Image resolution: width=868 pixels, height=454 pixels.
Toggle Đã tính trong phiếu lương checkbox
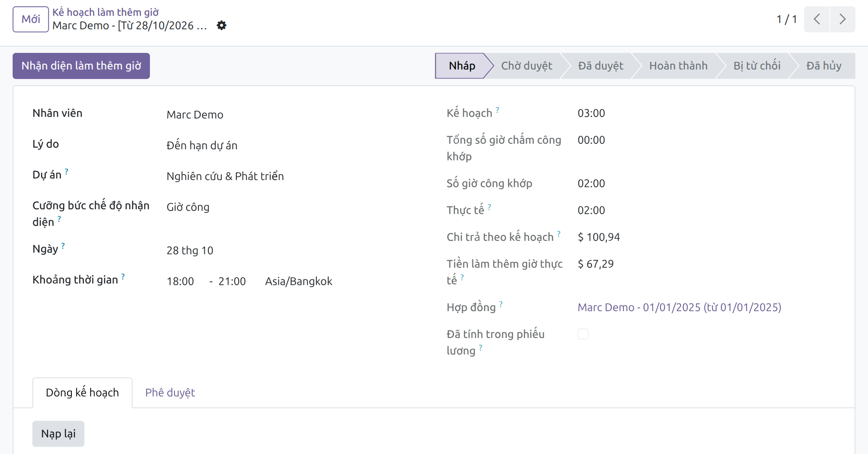[x=583, y=334]
